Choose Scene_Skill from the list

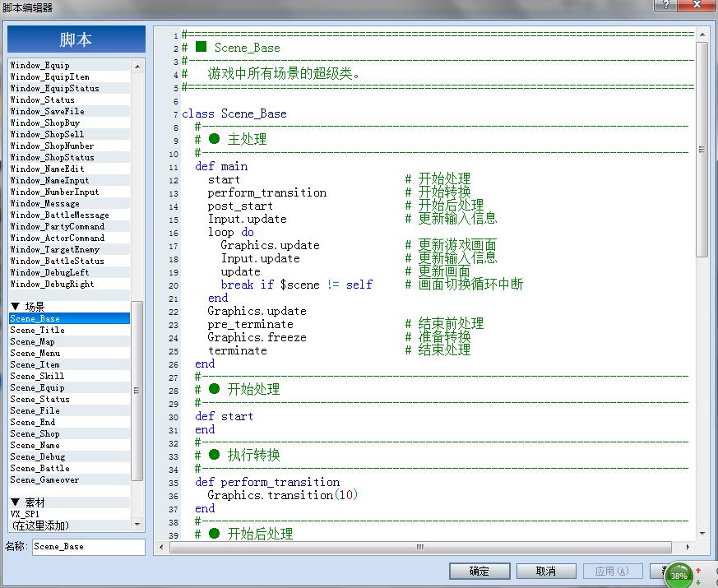[70, 376]
